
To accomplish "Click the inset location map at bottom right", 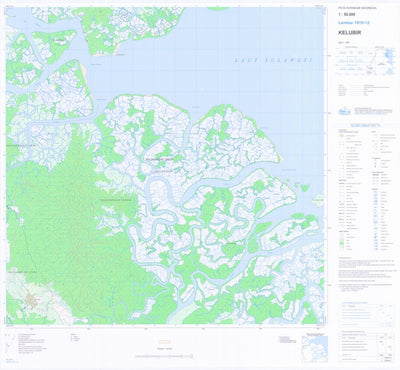I will pos(315,349).
